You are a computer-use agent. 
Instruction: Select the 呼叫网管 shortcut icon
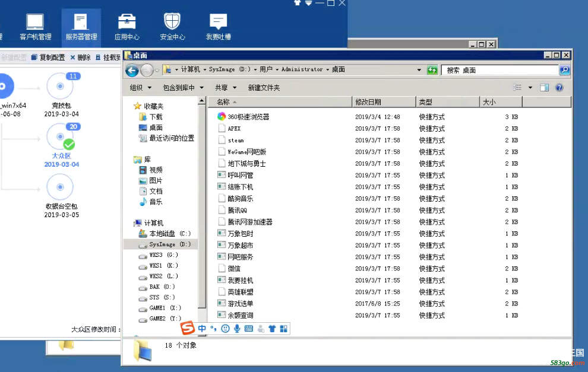pyautogui.click(x=222, y=175)
